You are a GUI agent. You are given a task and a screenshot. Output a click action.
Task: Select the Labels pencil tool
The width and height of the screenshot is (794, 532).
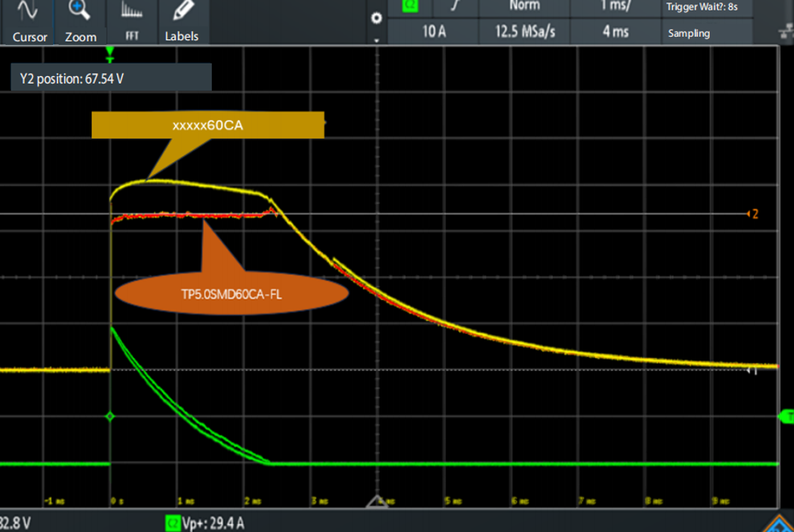click(181, 22)
